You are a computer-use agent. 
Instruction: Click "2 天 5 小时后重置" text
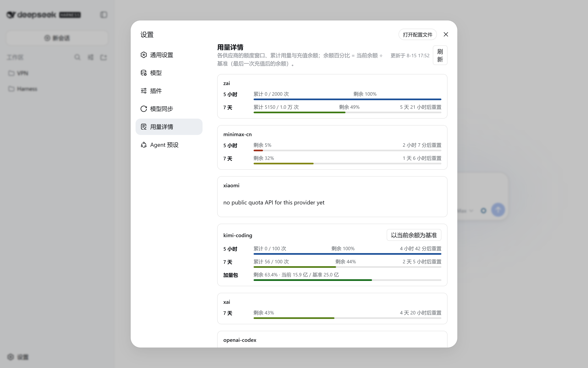click(422, 262)
